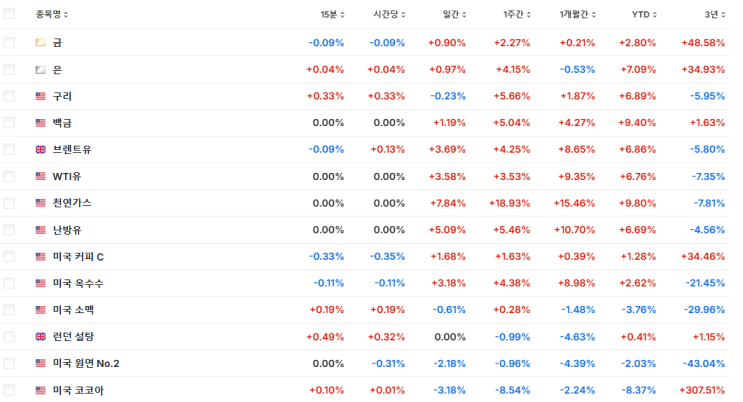Open the 브렌트유 commodity page

pos(72,150)
